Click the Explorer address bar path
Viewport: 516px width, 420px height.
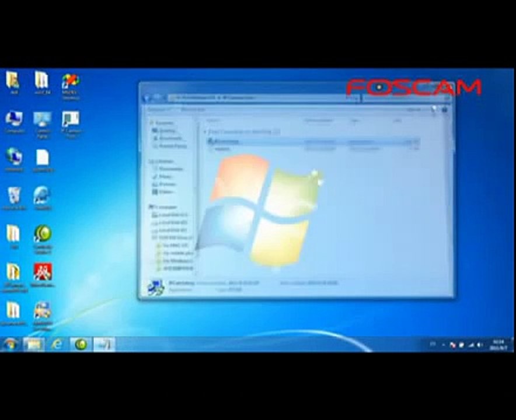pyautogui.click(x=263, y=97)
